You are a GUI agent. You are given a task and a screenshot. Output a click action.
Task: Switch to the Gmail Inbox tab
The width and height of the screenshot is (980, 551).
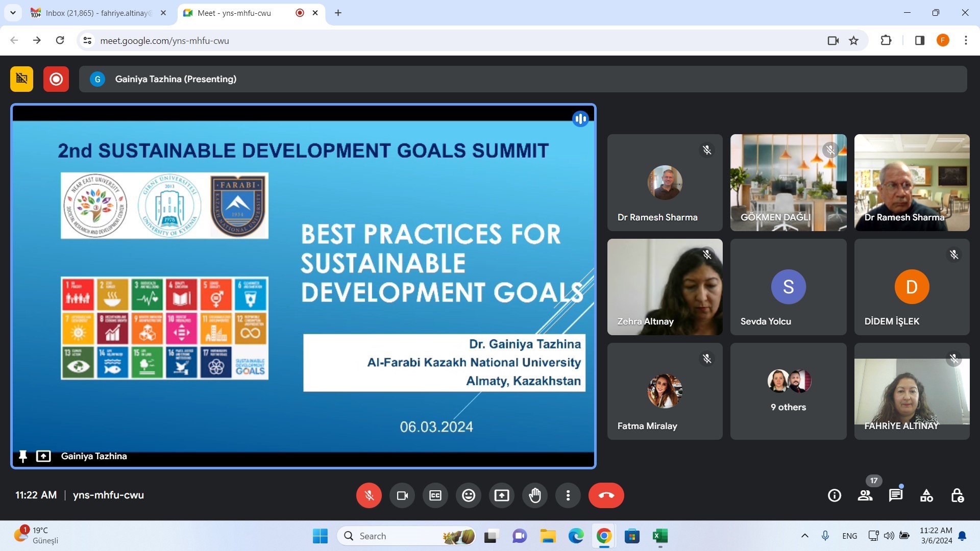coord(97,13)
